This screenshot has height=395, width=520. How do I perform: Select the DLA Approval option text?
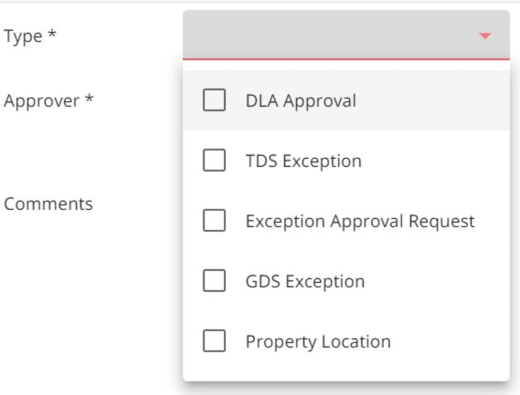coord(301,101)
